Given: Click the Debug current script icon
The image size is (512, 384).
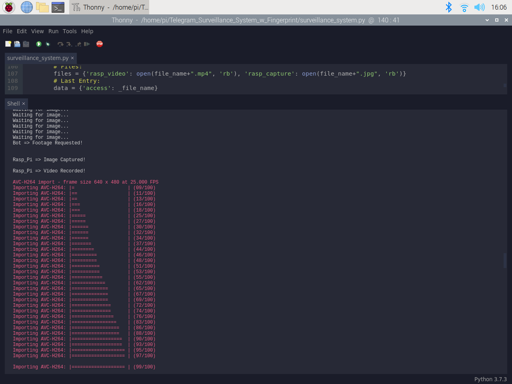Looking at the screenshot, I should [x=48, y=44].
